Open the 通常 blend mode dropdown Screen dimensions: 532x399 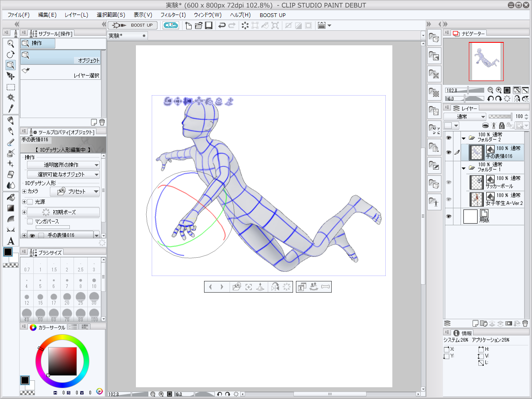pos(465,117)
